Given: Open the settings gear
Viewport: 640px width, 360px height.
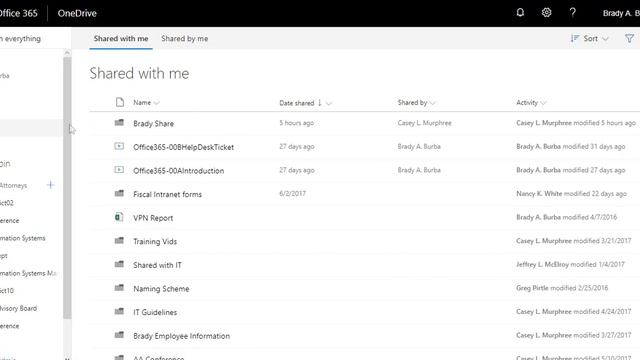Looking at the screenshot, I should (x=547, y=13).
